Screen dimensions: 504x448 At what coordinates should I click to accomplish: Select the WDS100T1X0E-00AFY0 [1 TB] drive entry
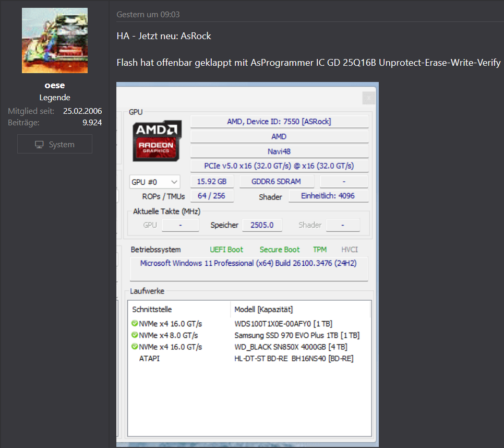pyautogui.click(x=283, y=324)
